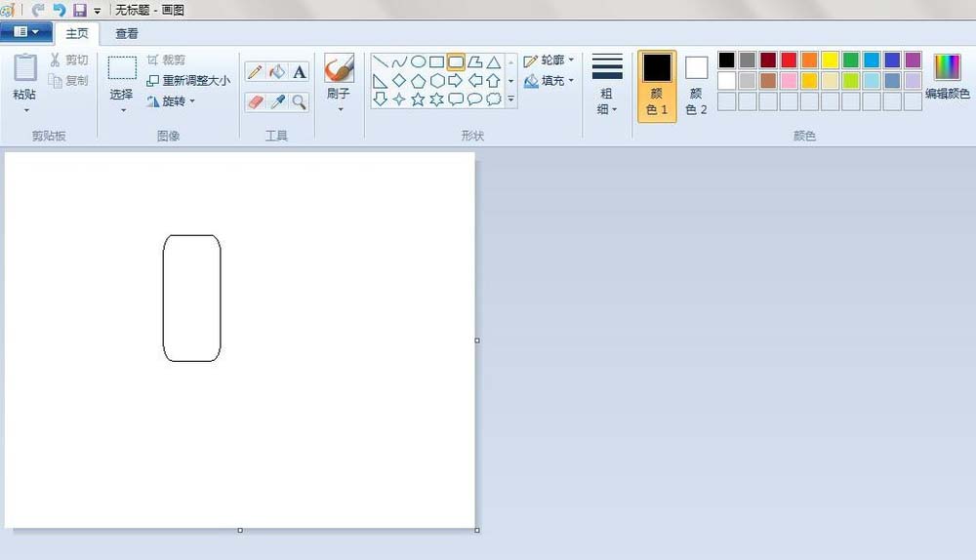
Task: Pick the pink color swatch
Action: (x=789, y=80)
